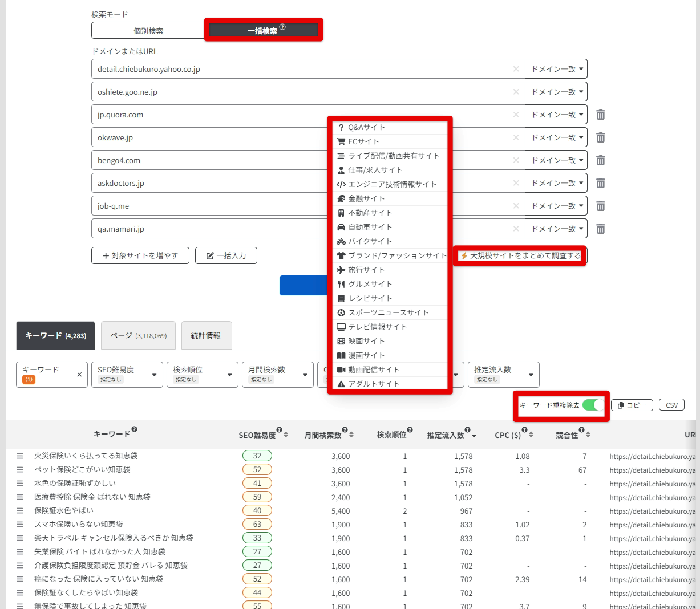
Task: Click the 対象サイトを増やす button
Action: [140, 255]
